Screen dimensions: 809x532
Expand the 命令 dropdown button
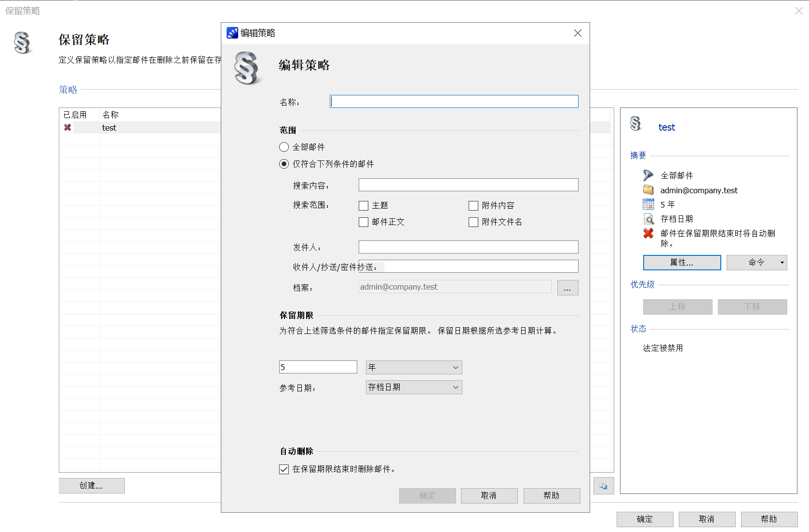pos(756,263)
